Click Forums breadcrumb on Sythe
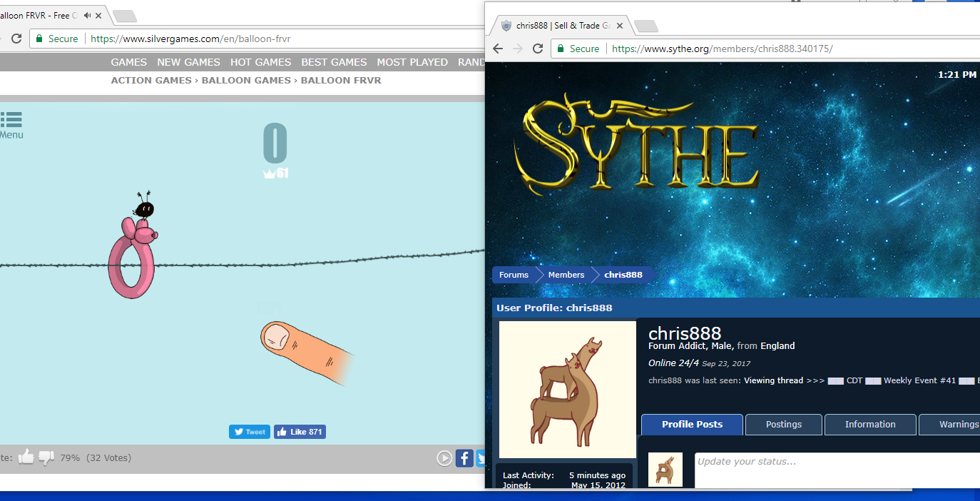The width and height of the screenshot is (980, 501). click(514, 275)
